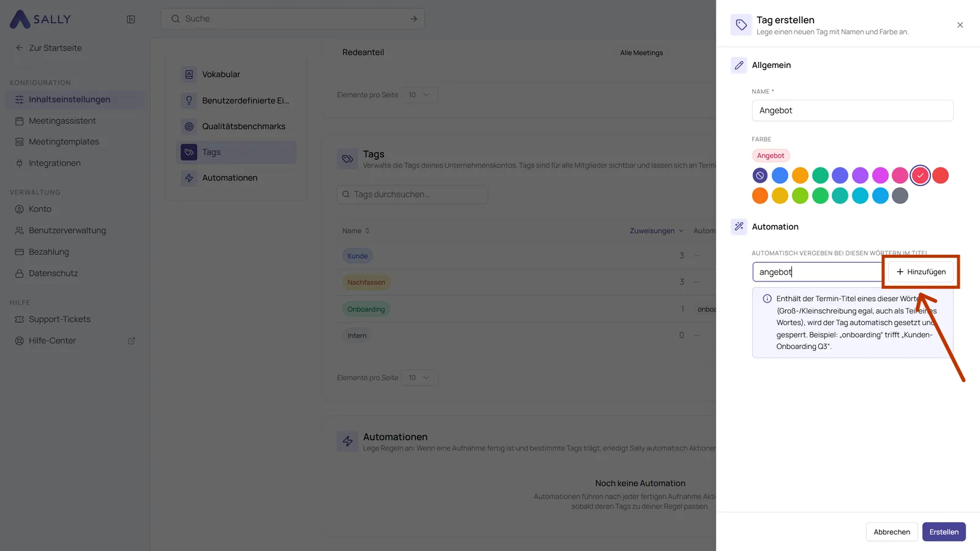This screenshot has height=551, width=980.
Task: Open Hilfe-Center external link icon
Action: point(131,341)
